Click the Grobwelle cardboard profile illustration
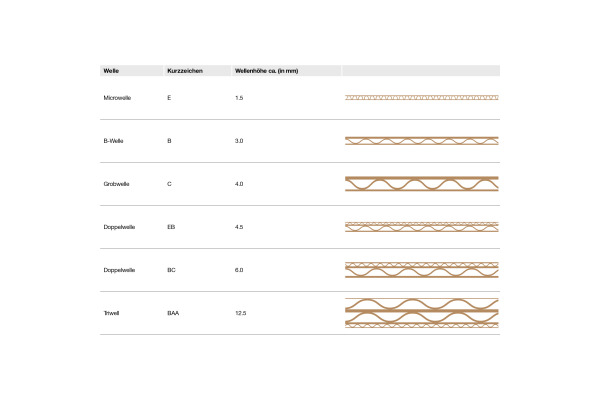Image resolution: width=600 pixels, height=400 pixels. 421,184
